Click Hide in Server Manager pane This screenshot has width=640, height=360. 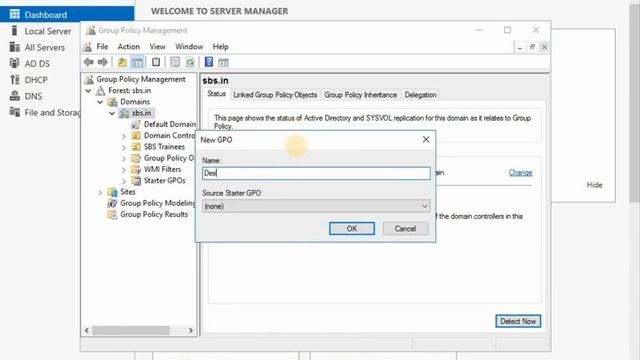pos(594,185)
